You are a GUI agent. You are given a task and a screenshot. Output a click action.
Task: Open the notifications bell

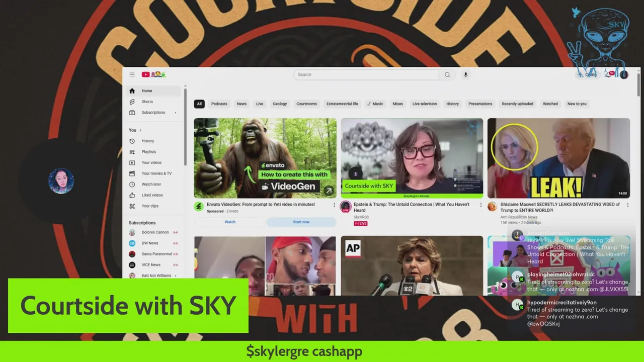click(609, 74)
